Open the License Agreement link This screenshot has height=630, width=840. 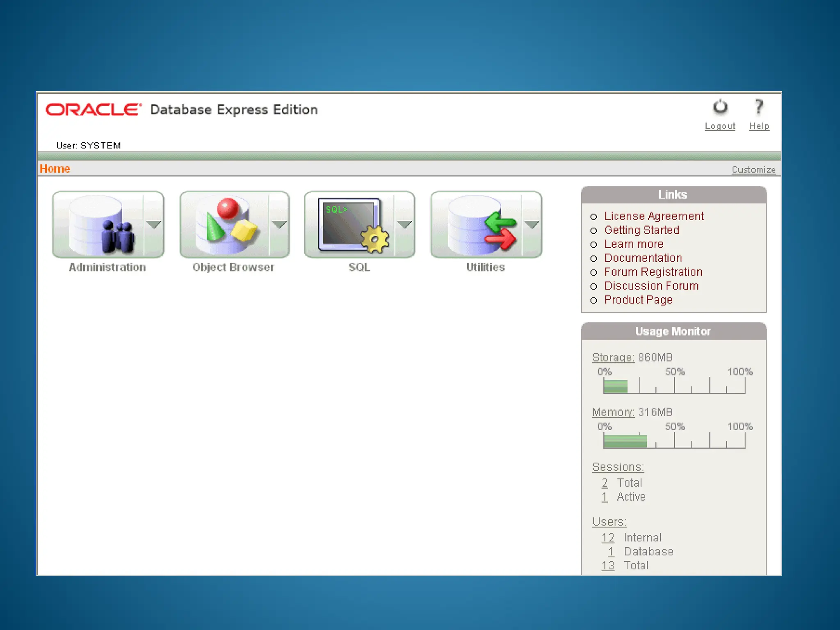click(x=654, y=216)
